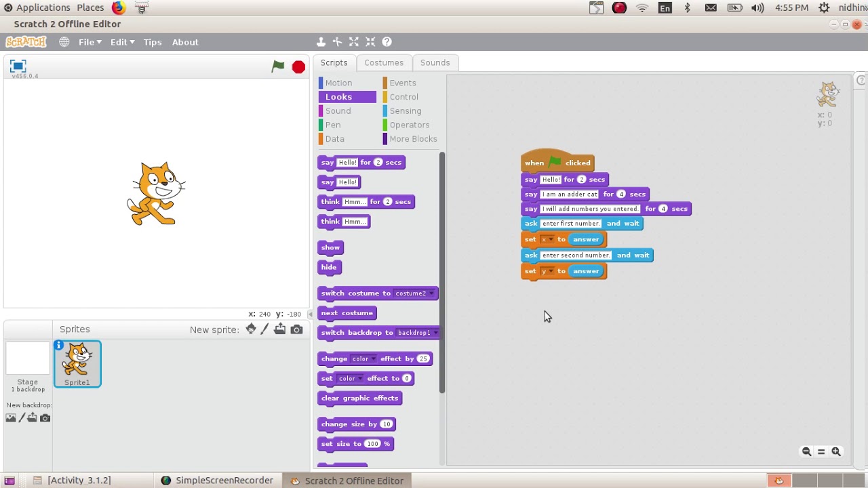Click the cat sprite on stage
868x488 pixels.
click(x=156, y=193)
